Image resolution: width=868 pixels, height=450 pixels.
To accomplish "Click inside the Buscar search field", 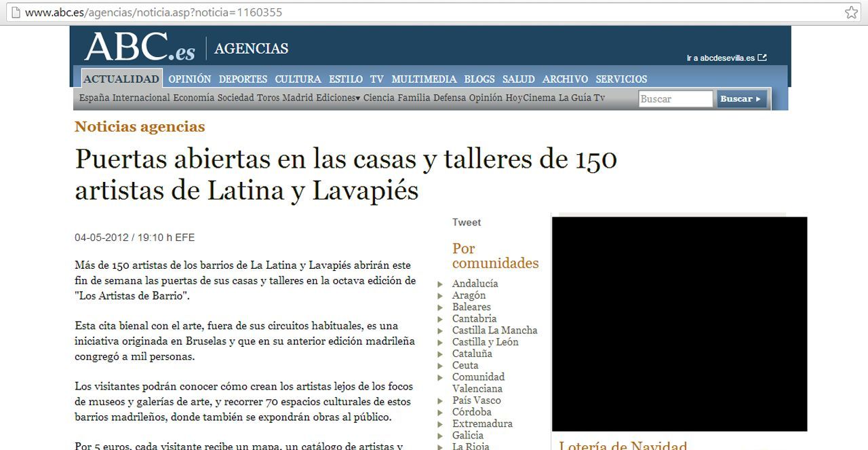I will 676,99.
